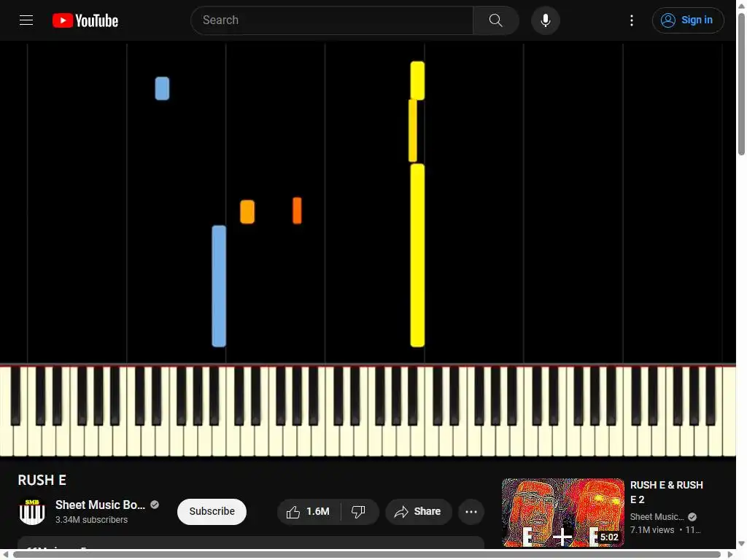This screenshot has width=747, height=560.
Task: Dislike the video with thumbs down
Action: pos(359,512)
